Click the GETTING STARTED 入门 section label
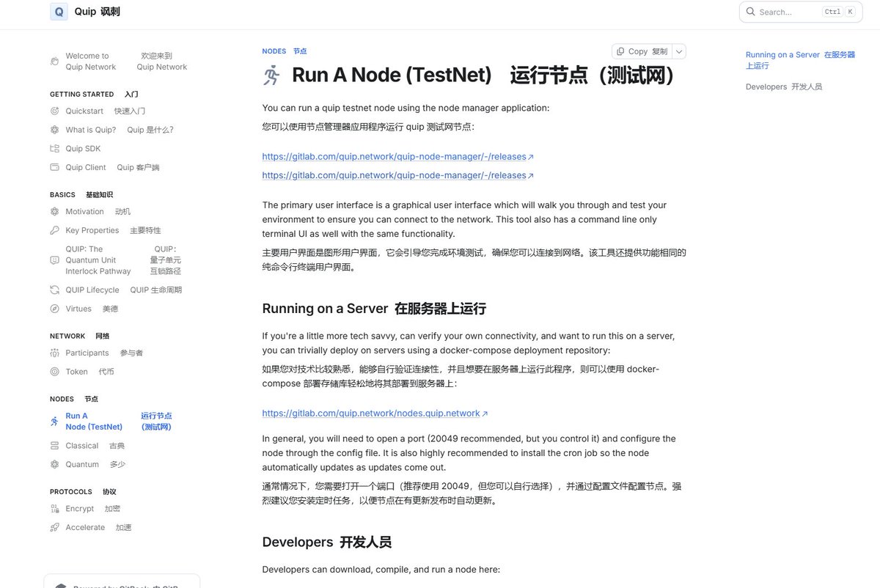880x588 pixels. (x=94, y=95)
